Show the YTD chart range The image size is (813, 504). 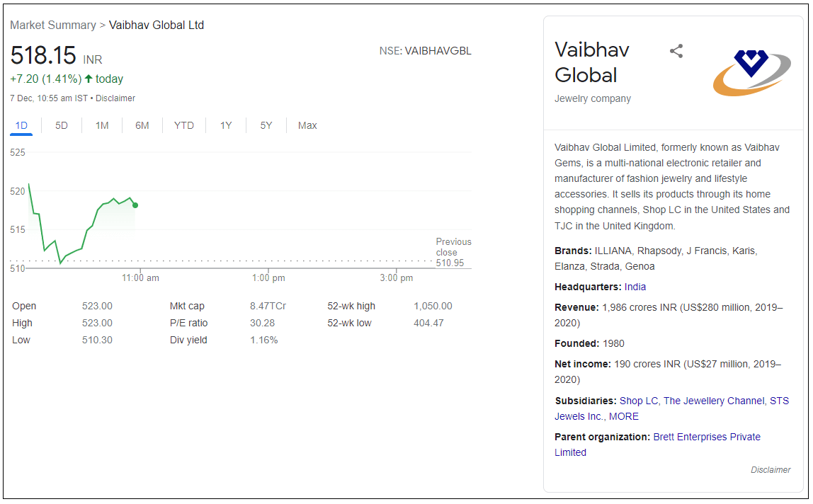[x=184, y=125]
